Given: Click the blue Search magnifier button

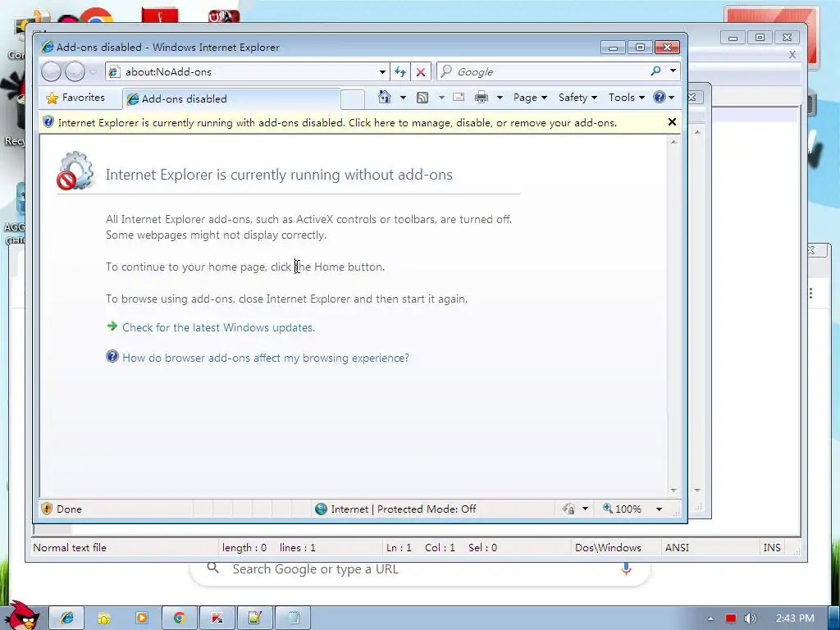Looking at the screenshot, I should click(x=655, y=71).
